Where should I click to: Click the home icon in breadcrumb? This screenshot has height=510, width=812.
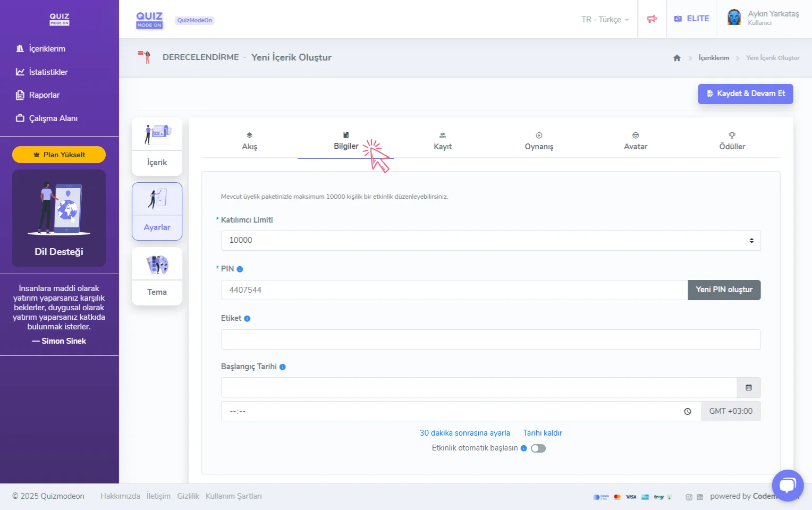coord(676,58)
